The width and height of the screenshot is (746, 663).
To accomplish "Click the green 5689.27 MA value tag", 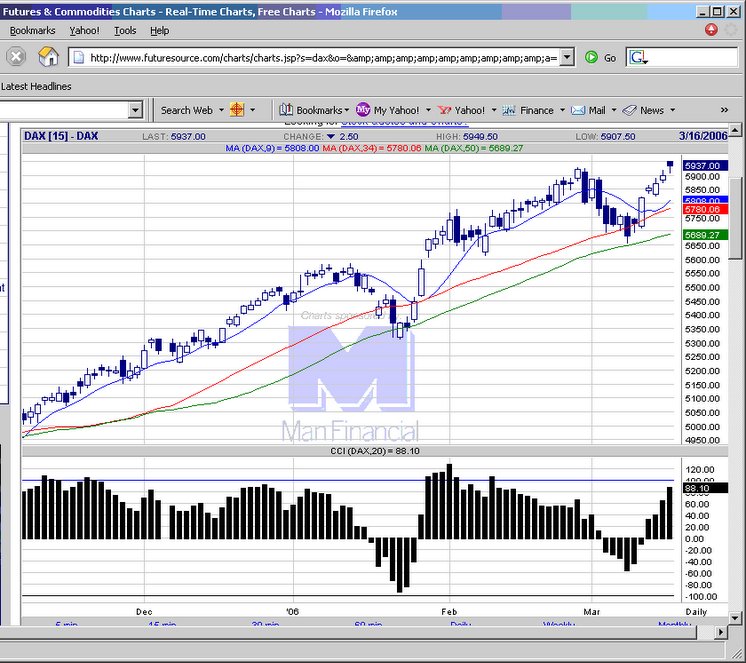I will [705, 234].
